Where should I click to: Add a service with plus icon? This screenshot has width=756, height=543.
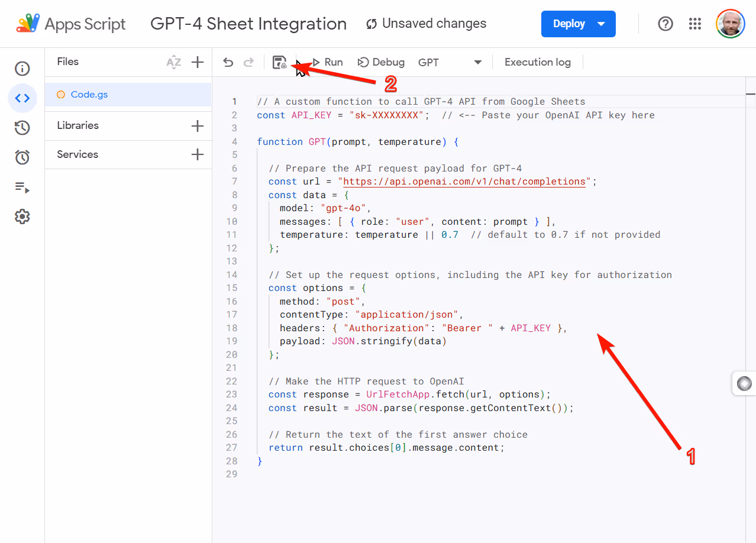[198, 154]
